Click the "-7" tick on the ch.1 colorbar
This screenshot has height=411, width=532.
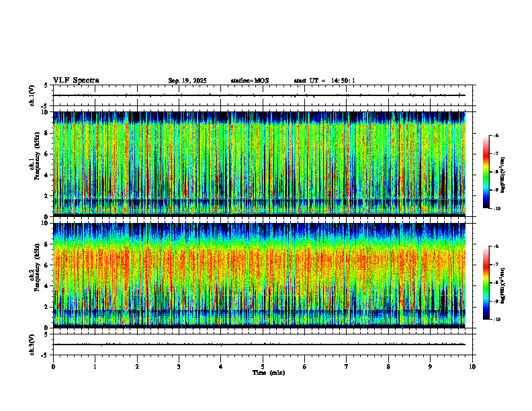[496, 154]
